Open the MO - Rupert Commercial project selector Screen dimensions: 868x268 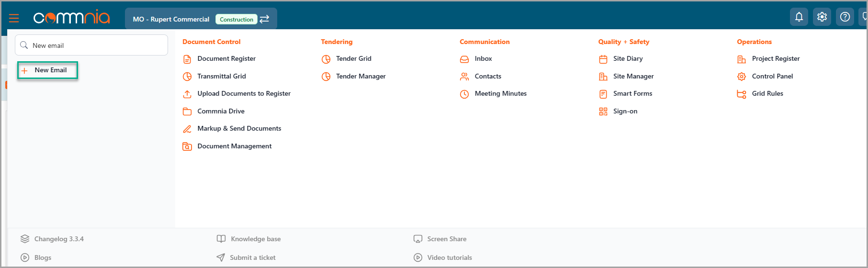click(171, 19)
